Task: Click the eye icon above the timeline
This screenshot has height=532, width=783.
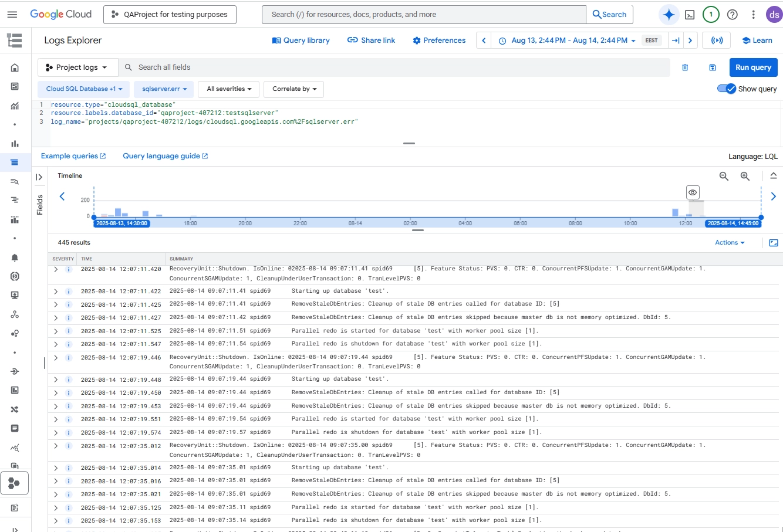Action: tap(693, 192)
